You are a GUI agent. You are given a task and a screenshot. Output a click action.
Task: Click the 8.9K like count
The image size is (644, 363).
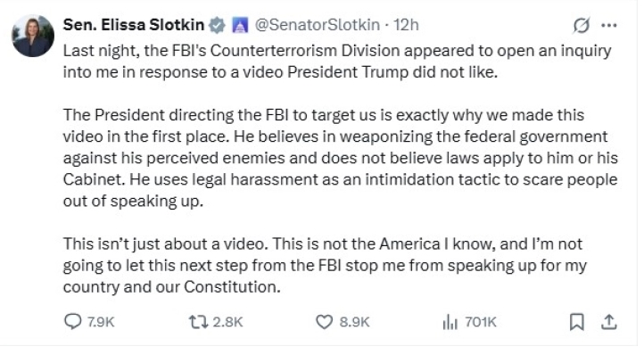point(354,321)
